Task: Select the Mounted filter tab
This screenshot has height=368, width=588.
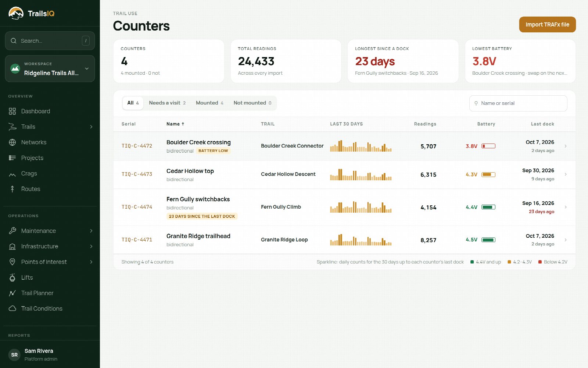Action: click(x=209, y=103)
